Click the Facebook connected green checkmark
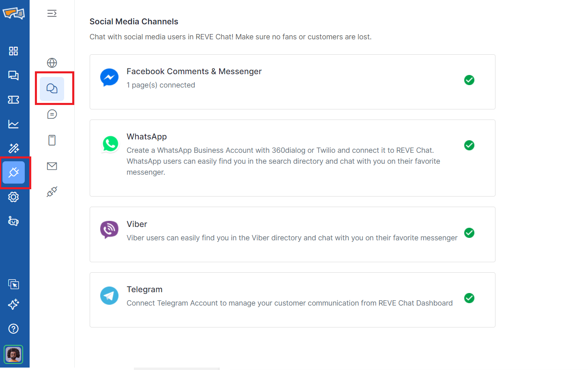 469,80
